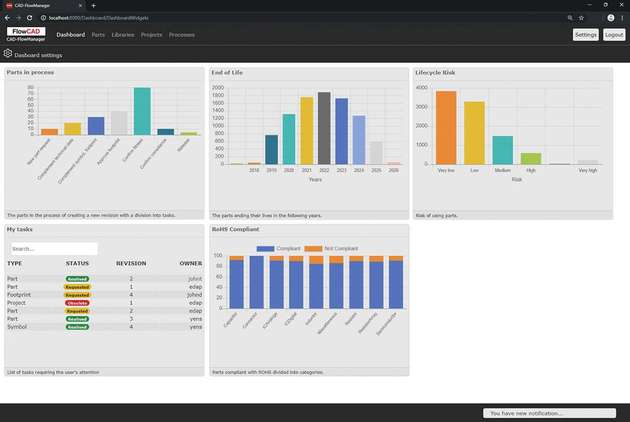
Task: Open the browser profile avatar
Action: (x=611, y=18)
